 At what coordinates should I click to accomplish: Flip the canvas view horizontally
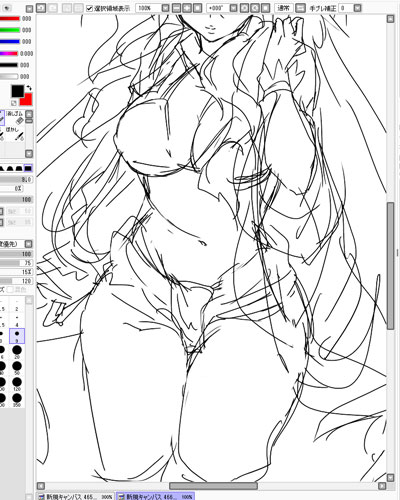(300, 8)
